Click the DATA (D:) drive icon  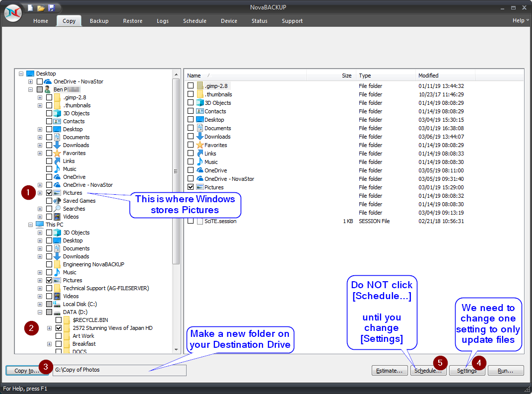58,312
